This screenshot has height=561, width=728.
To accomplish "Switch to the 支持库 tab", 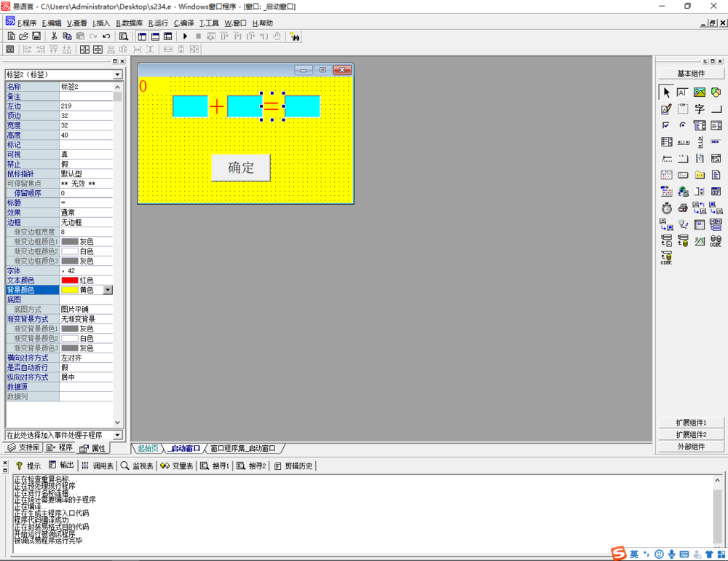I will [24, 447].
